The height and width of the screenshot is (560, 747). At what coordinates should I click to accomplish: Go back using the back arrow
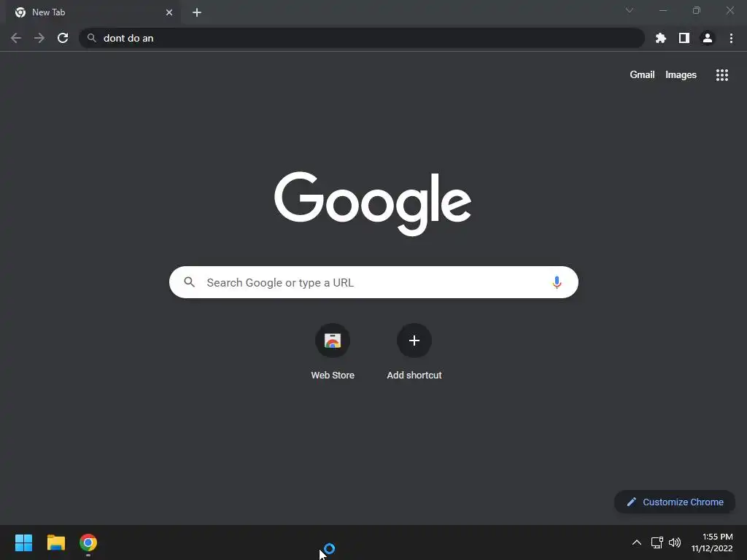point(16,38)
